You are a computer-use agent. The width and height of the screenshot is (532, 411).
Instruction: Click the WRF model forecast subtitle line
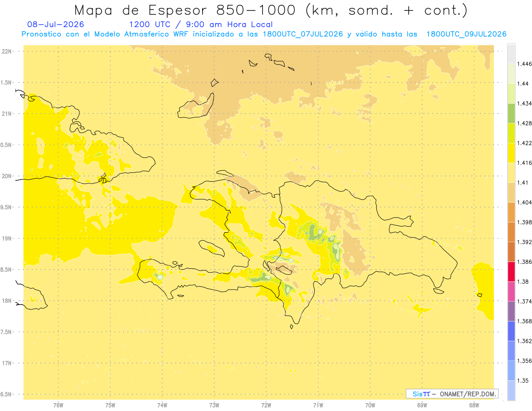[264, 34]
